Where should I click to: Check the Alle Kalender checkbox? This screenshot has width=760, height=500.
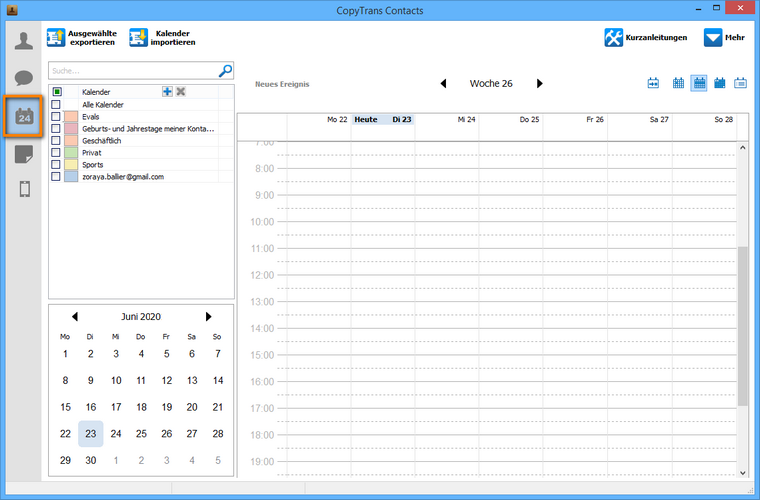click(x=56, y=105)
